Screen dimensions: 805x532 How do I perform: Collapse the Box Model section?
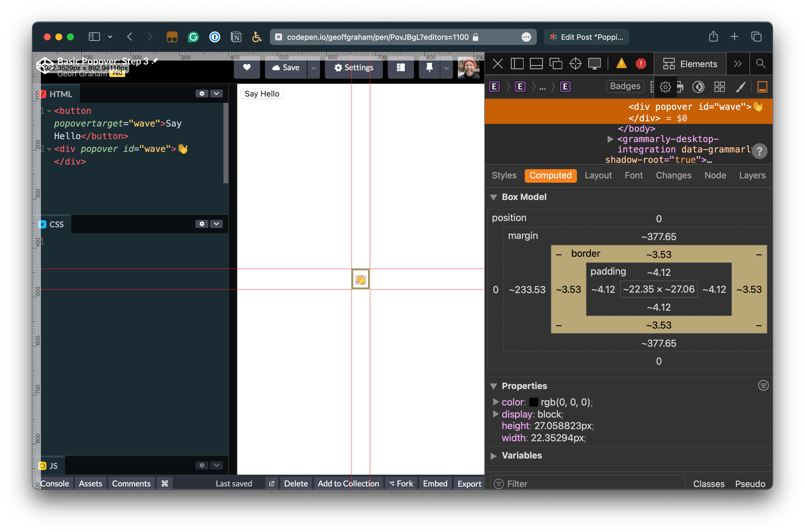[493, 197]
